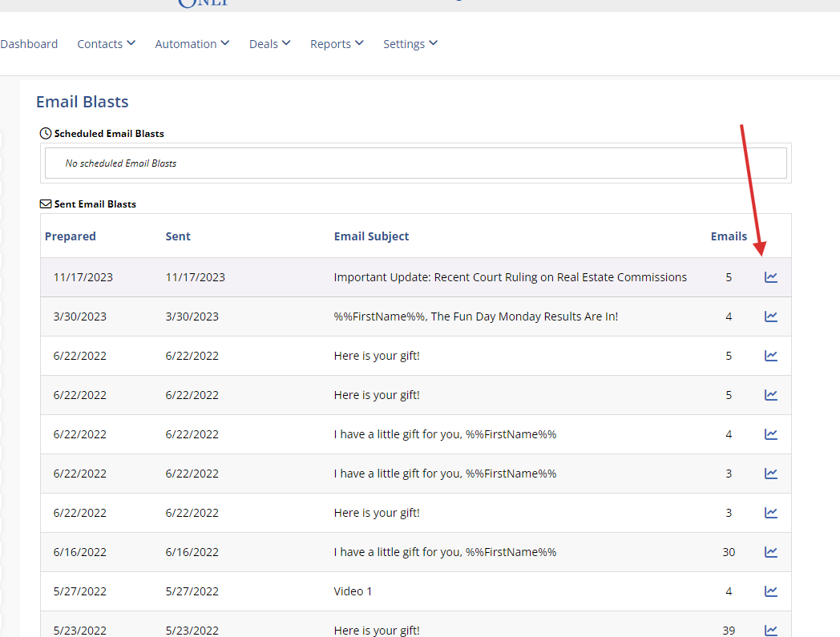
Task: Expand the Settings menu
Action: pos(410,44)
